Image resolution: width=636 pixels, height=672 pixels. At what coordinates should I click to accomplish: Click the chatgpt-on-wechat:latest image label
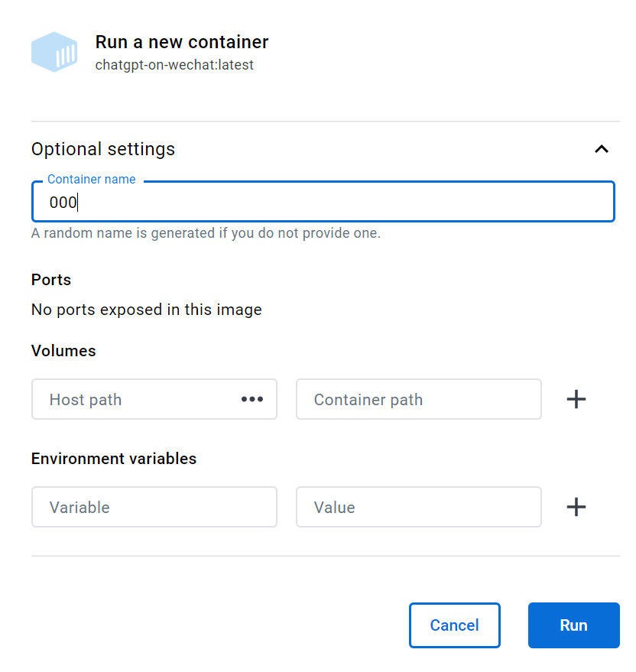[x=173, y=65]
